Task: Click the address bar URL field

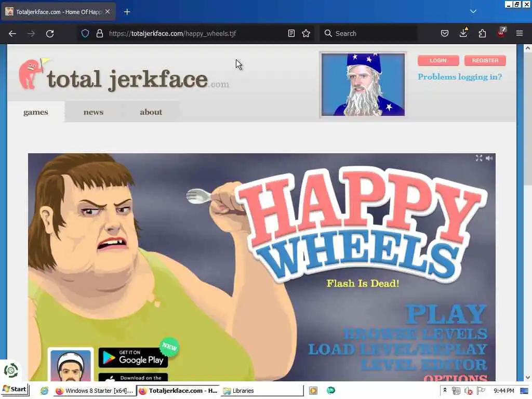Action: tap(195, 33)
